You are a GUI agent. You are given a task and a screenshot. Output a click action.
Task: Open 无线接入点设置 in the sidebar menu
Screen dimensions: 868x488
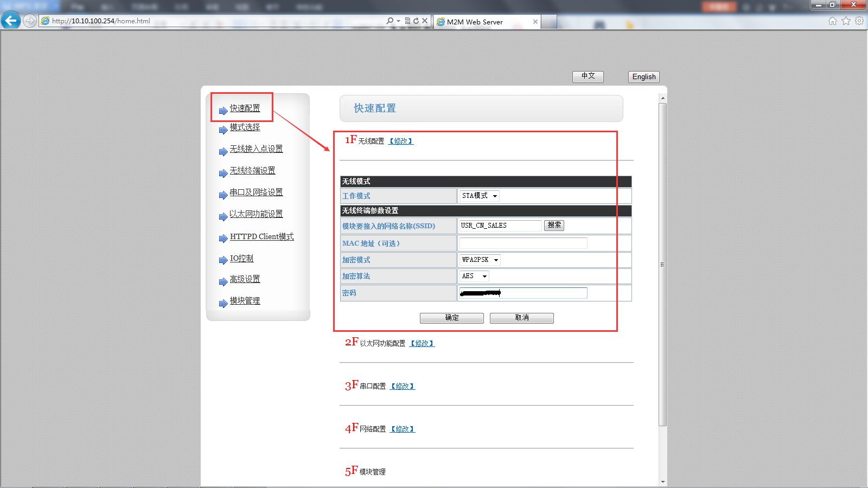pyautogui.click(x=256, y=149)
